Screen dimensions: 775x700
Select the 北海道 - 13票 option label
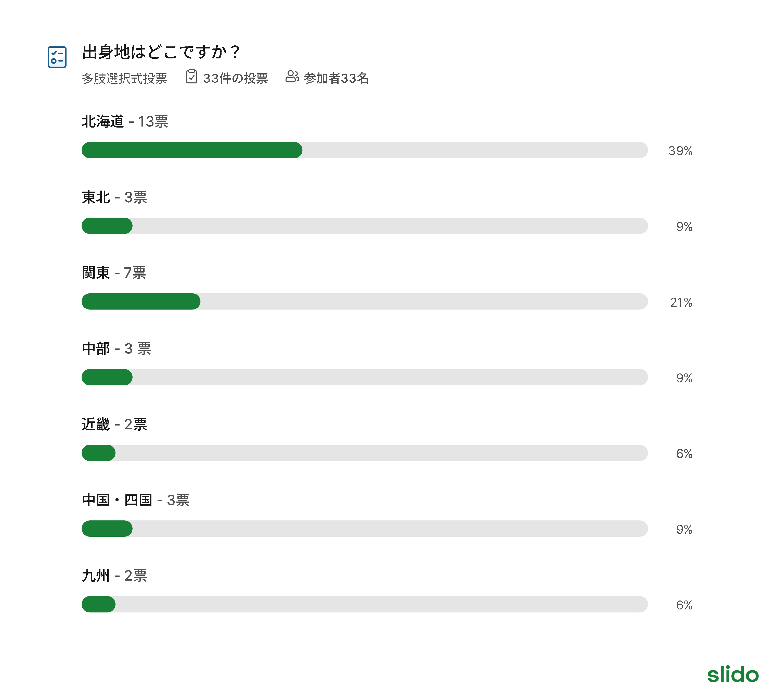pos(125,121)
